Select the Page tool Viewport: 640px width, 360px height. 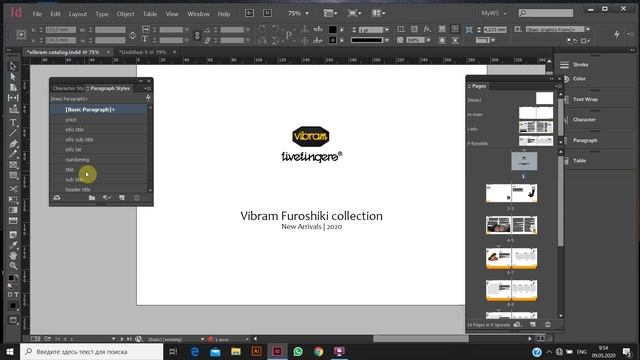click(x=13, y=87)
